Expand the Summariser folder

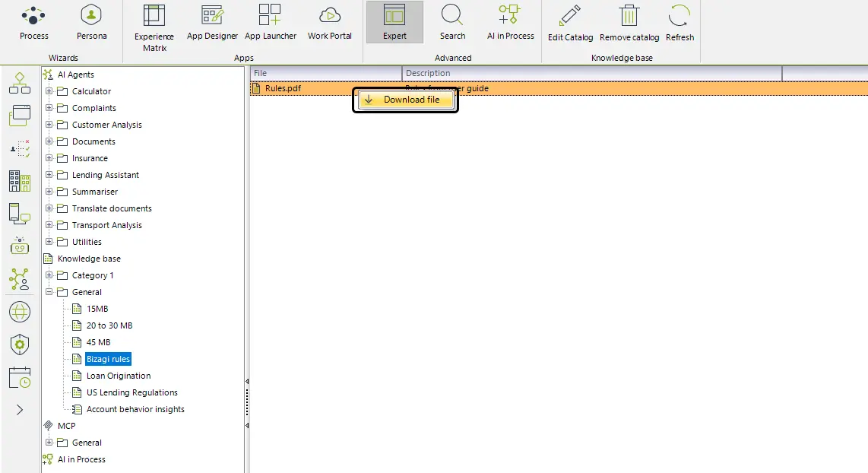coord(49,191)
